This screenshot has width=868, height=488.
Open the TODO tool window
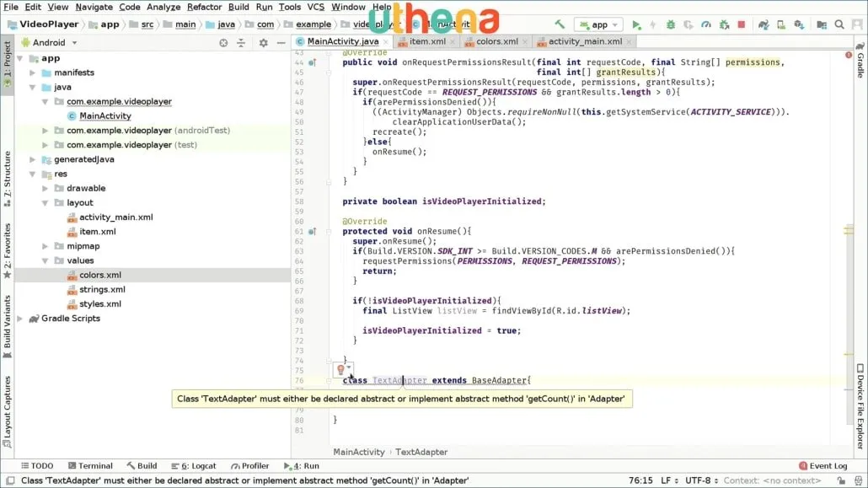click(37, 466)
